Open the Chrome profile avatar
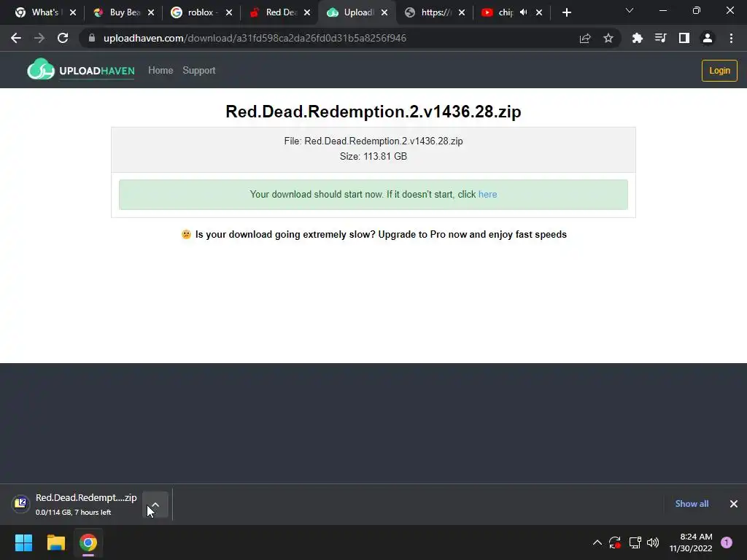This screenshot has width=747, height=560. 708,38
